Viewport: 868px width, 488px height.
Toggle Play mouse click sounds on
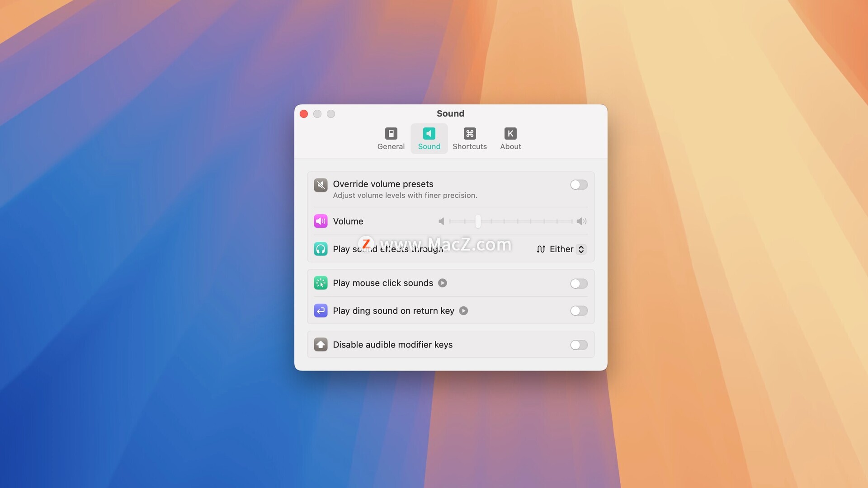pos(579,283)
